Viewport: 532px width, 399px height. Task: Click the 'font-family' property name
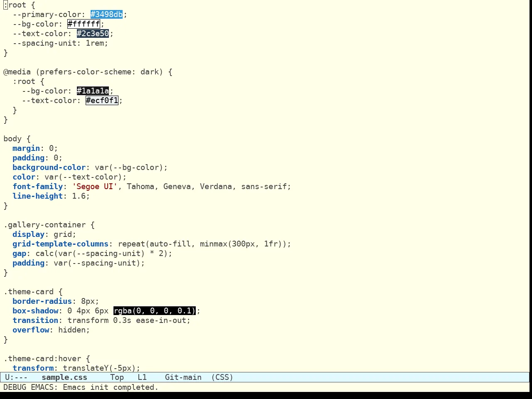(x=37, y=187)
